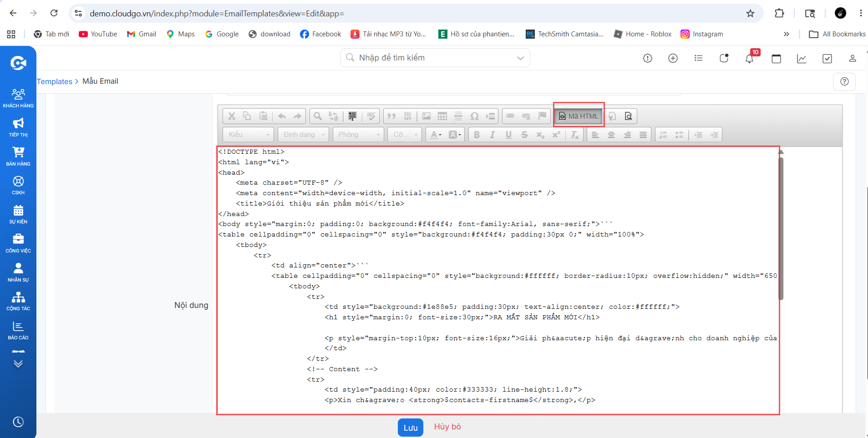Click the Paste clipboard icon

(263, 116)
